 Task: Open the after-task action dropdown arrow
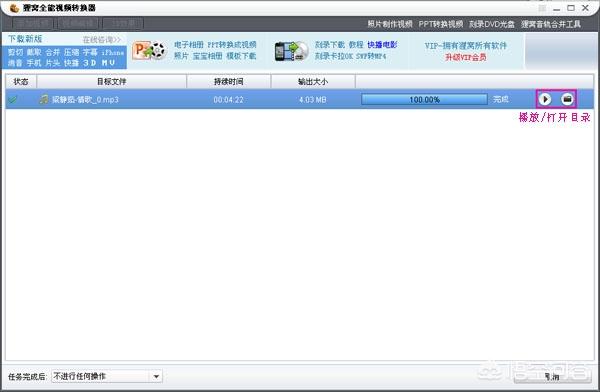tap(156, 376)
